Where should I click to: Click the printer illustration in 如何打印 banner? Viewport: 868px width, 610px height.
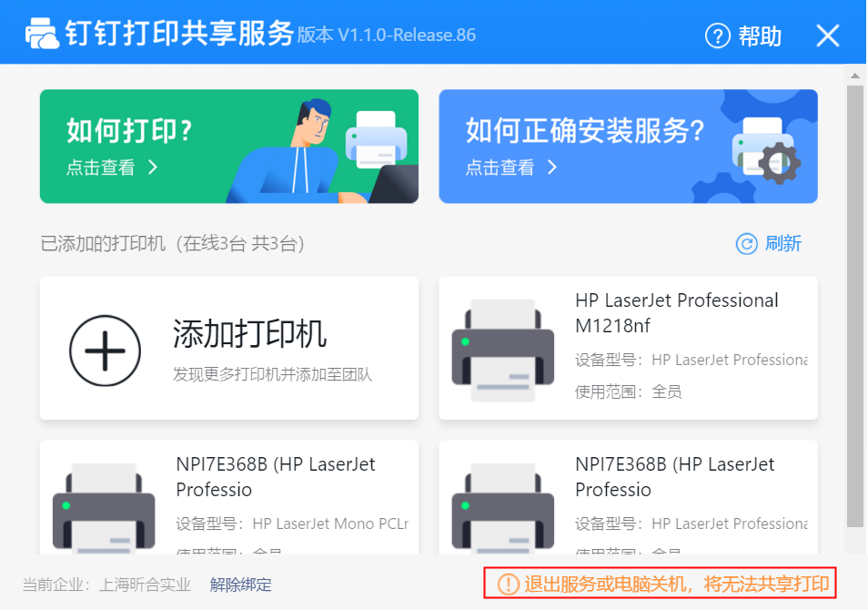(376, 139)
